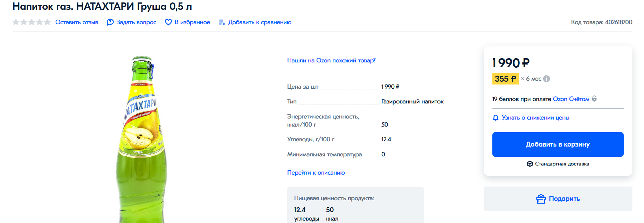Click the Стандартная доставка label
The image size is (644, 223).
tap(562, 164)
